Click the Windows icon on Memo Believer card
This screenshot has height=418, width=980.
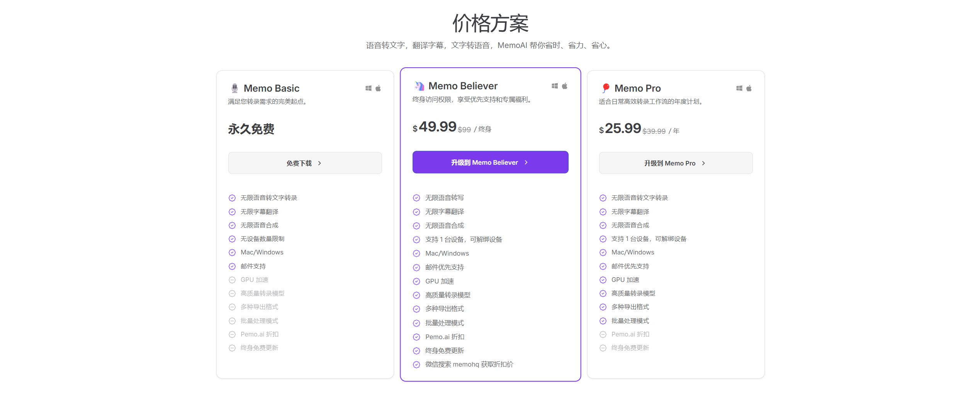click(555, 85)
